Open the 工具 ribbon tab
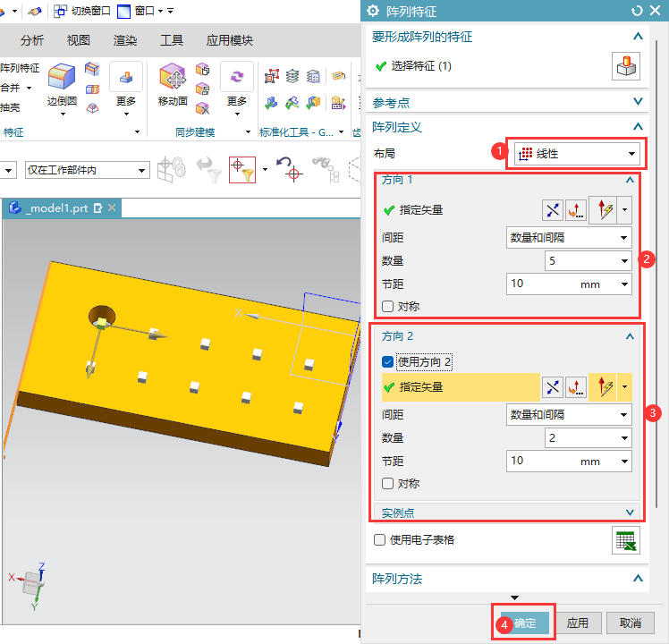Image resolution: width=669 pixels, height=644 pixels. tap(172, 40)
